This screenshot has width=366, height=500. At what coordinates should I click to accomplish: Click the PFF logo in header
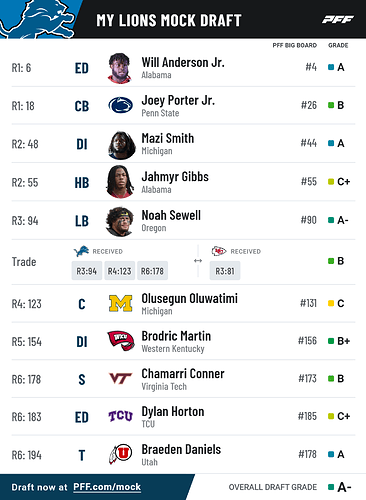coord(337,20)
